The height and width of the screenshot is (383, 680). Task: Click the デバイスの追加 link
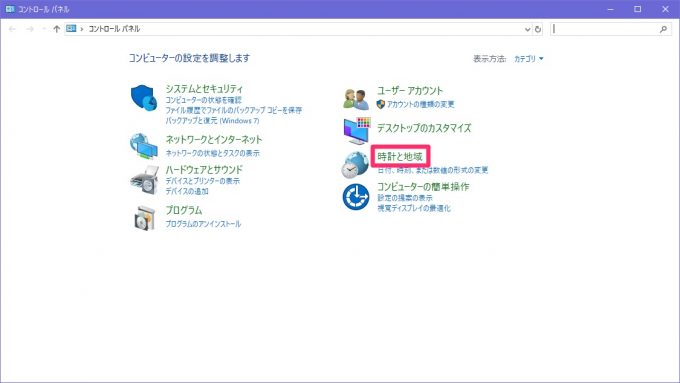click(187, 191)
